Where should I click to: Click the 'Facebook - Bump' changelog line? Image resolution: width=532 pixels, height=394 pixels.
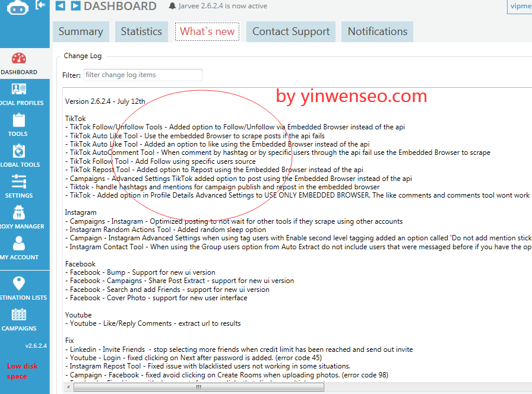click(x=140, y=272)
